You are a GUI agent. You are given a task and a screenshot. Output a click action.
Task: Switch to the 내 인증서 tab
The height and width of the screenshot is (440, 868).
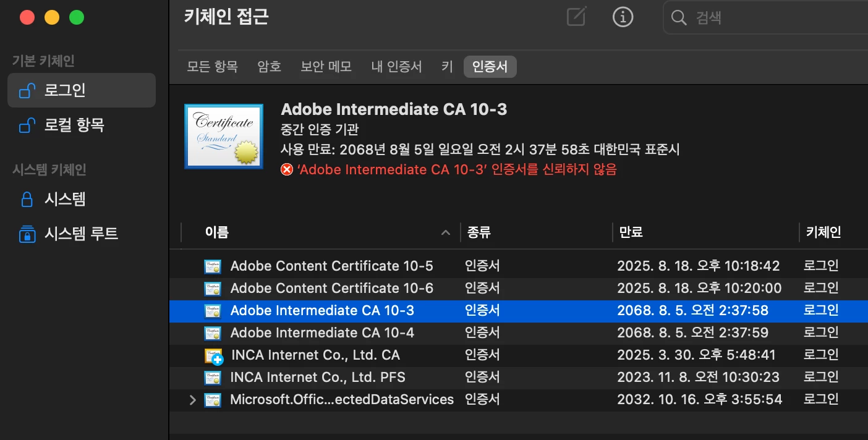396,67
